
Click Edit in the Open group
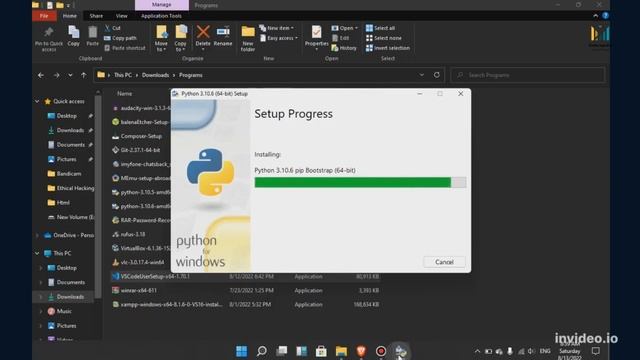tap(340, 38)
